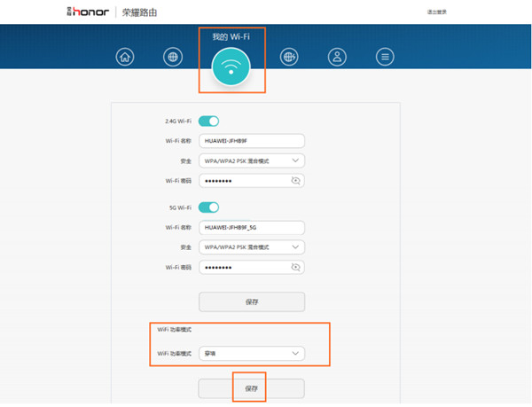
Task: Select the My Wi-Fi round icon
Action: (231, 69)
